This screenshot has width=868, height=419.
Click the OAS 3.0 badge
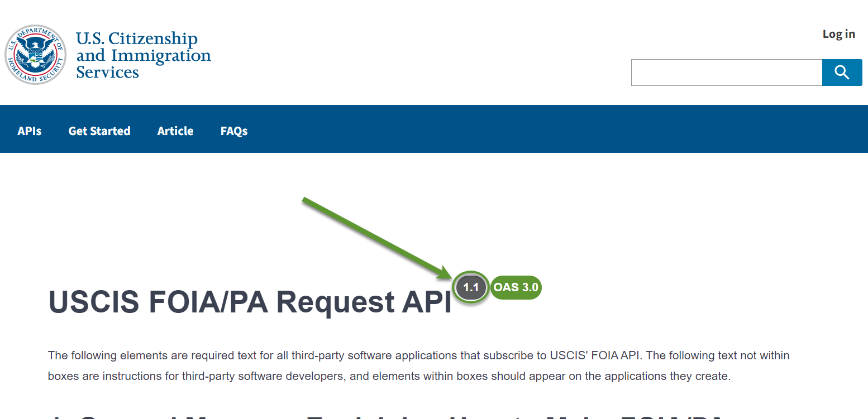click(516, 288)
